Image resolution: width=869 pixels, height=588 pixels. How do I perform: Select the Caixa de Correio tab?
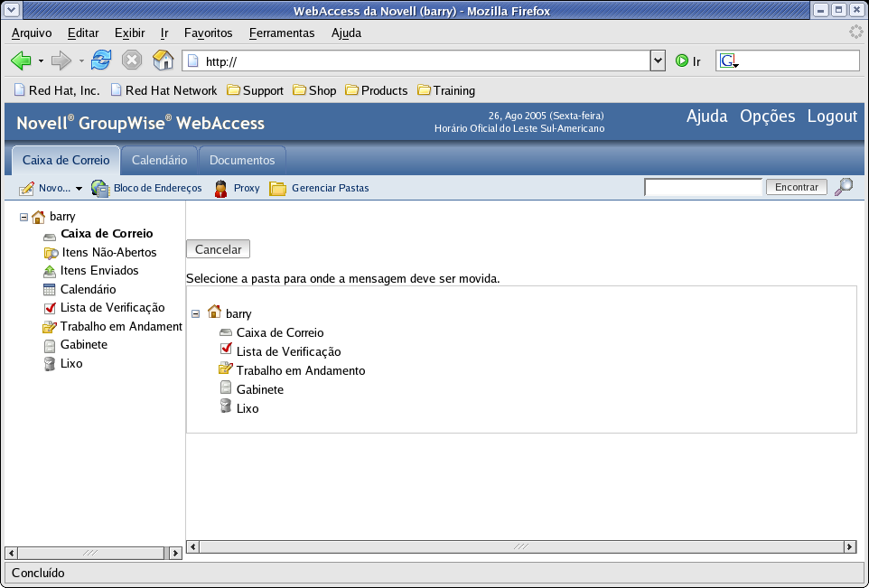[x=66, y=160]
